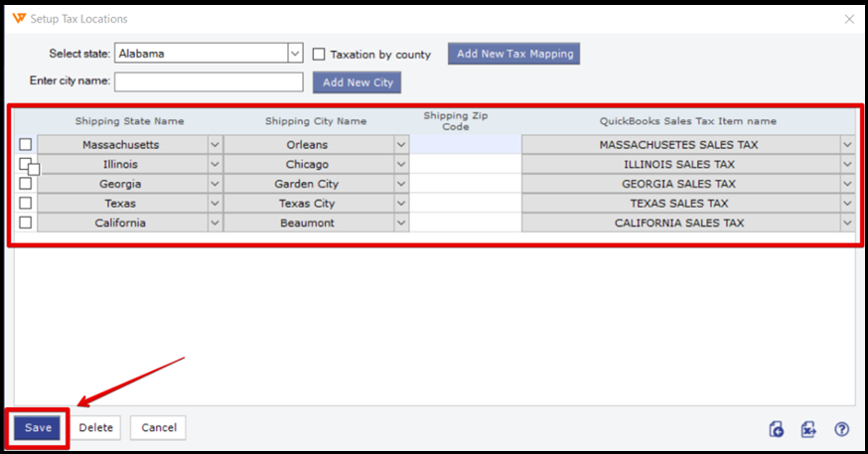Focus the Enter city name field
This screenshot has height=454, width=868.
pyautogui.click(x=209, y=81)
